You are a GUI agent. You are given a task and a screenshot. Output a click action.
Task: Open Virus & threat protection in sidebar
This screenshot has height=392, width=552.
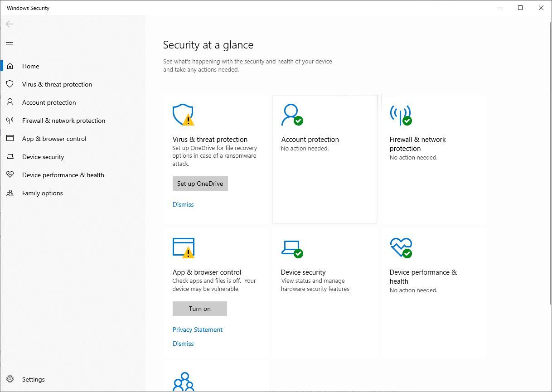pyautogui.click(x=57, y=84)
